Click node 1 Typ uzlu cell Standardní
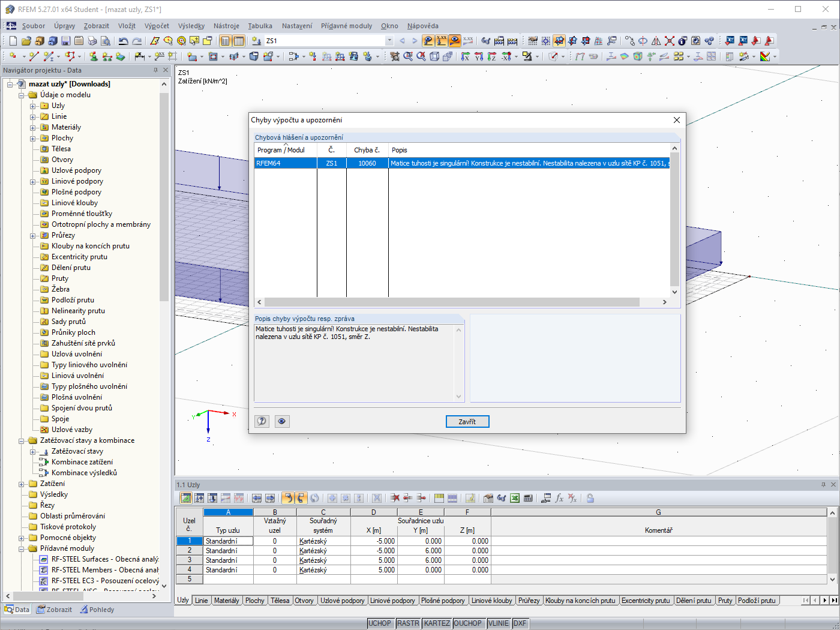Screen dimensions: 840x630 pos(228,541)
